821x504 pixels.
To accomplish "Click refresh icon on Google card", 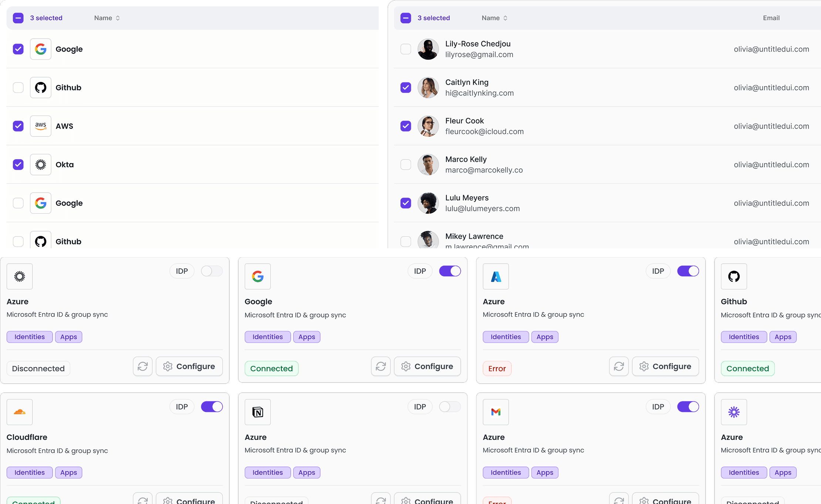I will (381, 366).
